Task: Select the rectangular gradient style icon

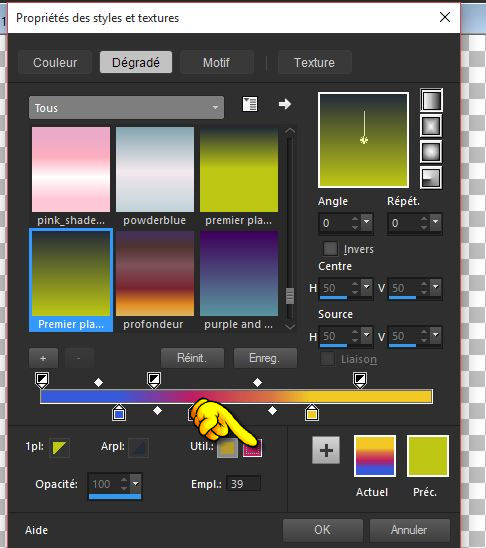Action: tap(431, 126)
